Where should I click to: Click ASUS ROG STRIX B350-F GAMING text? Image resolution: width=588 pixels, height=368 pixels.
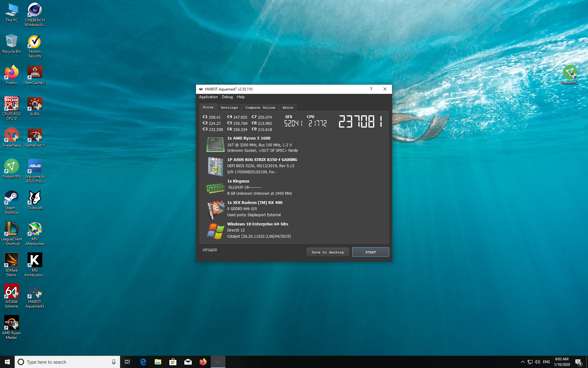pos(262,160)
